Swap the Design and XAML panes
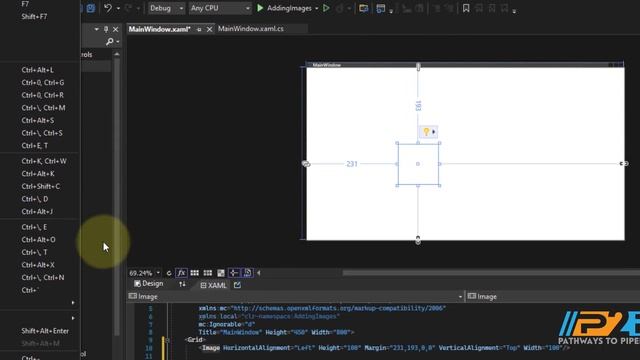The width and height of the screenshot is (640, 360). tap(182, 284)
